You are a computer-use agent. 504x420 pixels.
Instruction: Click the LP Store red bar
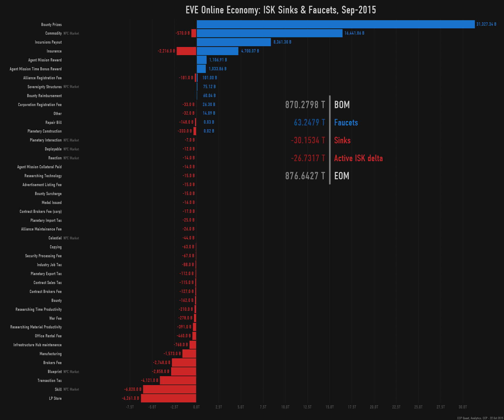coord(169,398)
